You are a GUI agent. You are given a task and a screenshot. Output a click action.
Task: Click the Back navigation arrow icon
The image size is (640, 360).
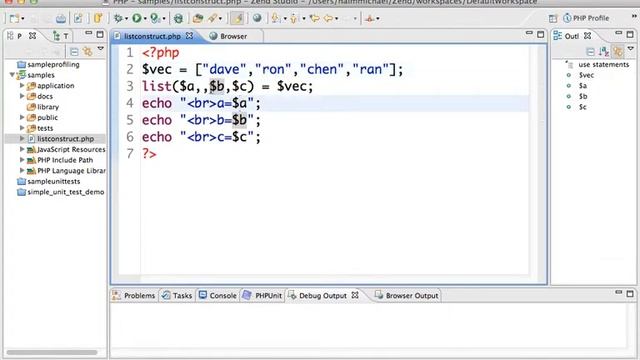328,18
